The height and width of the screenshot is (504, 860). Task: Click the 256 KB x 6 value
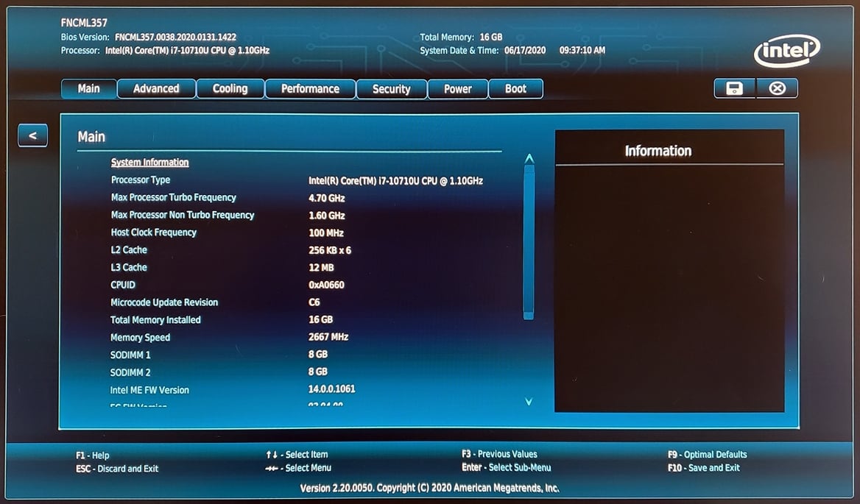(330, 250)
